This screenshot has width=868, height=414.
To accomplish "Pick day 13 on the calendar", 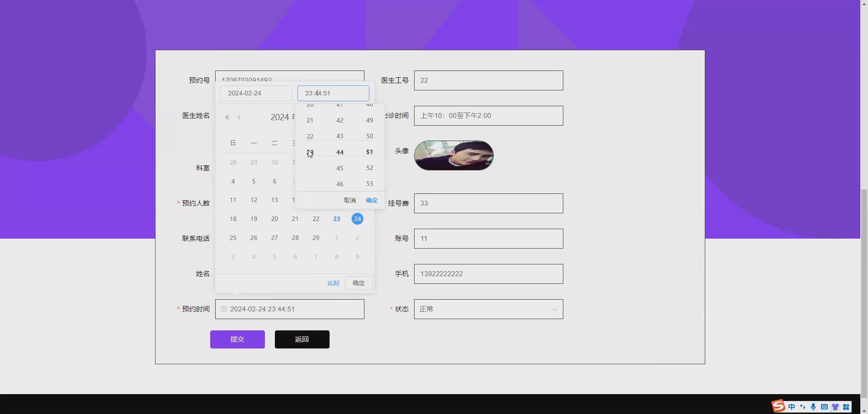I will click(274, 200).
